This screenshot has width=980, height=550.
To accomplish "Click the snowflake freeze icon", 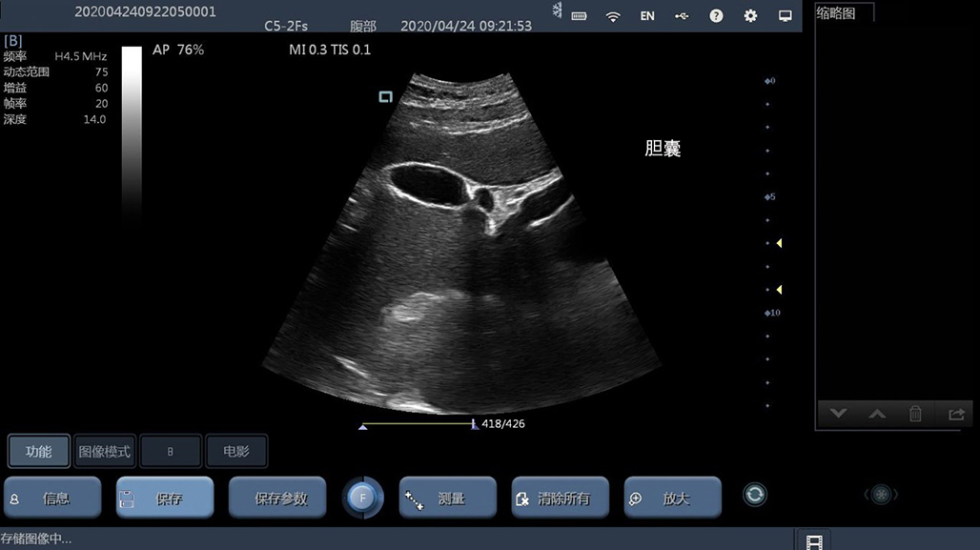I will [x=557, y=10].
